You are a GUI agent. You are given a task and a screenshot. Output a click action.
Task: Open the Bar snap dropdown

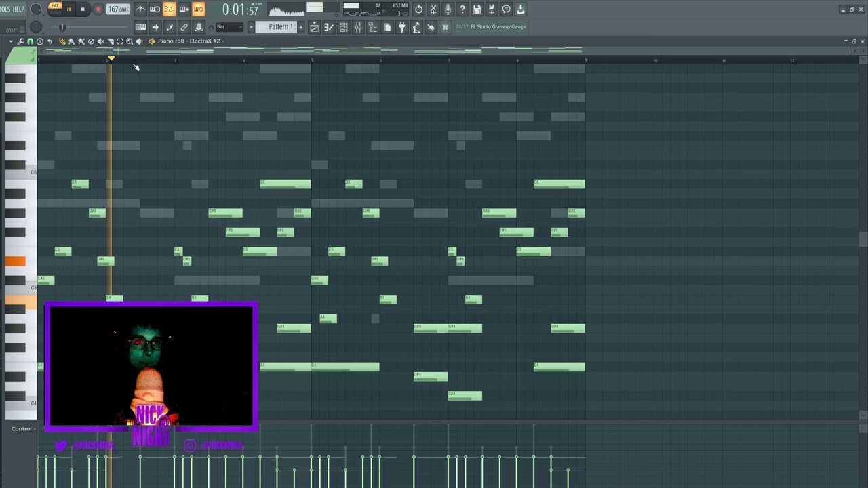click(x=229, y=27)
